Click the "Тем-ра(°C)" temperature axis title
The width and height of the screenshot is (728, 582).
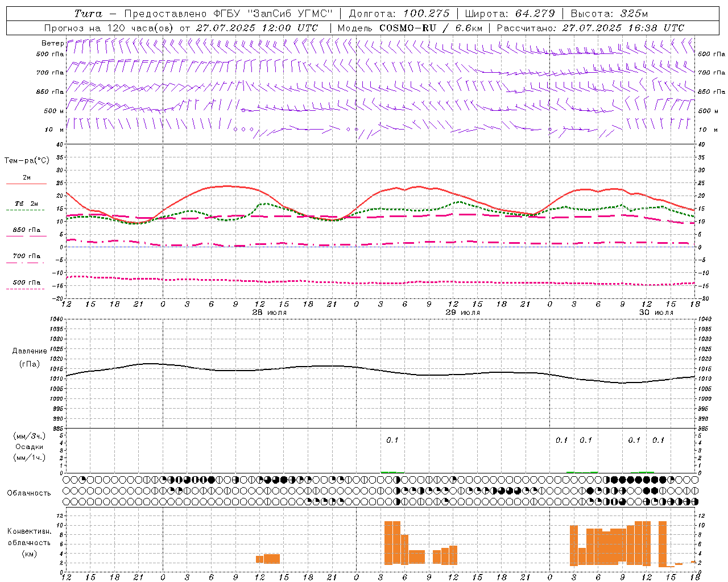click(x=27, y=161)
